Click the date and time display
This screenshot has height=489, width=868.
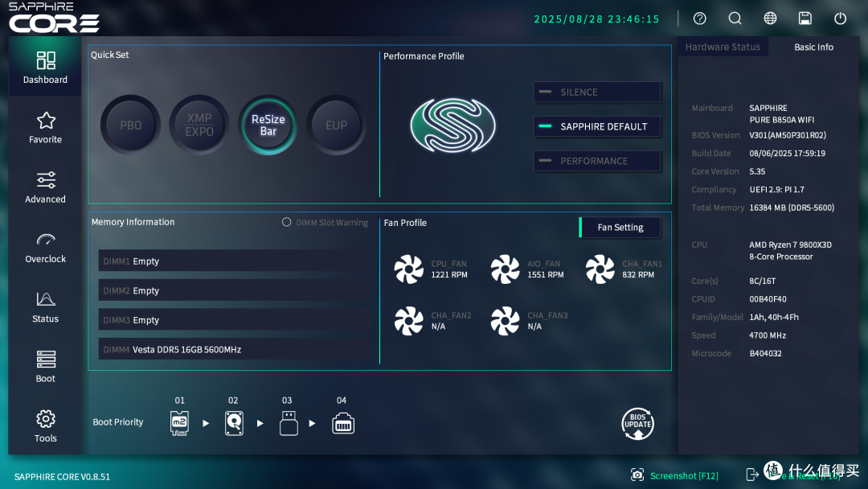pos(596,18)
